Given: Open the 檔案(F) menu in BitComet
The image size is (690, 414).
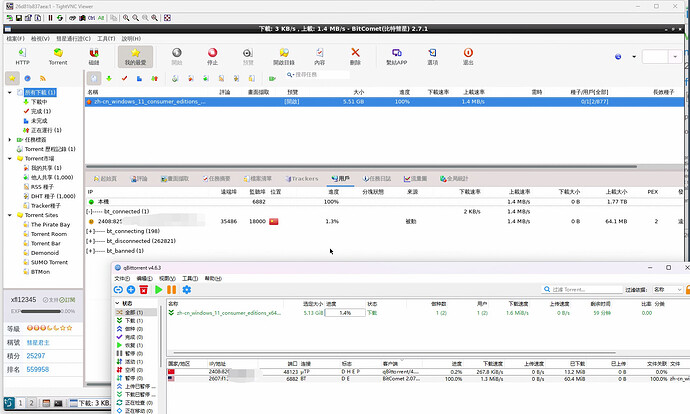Looking at the screenshot, I should [x=15, y=39].
